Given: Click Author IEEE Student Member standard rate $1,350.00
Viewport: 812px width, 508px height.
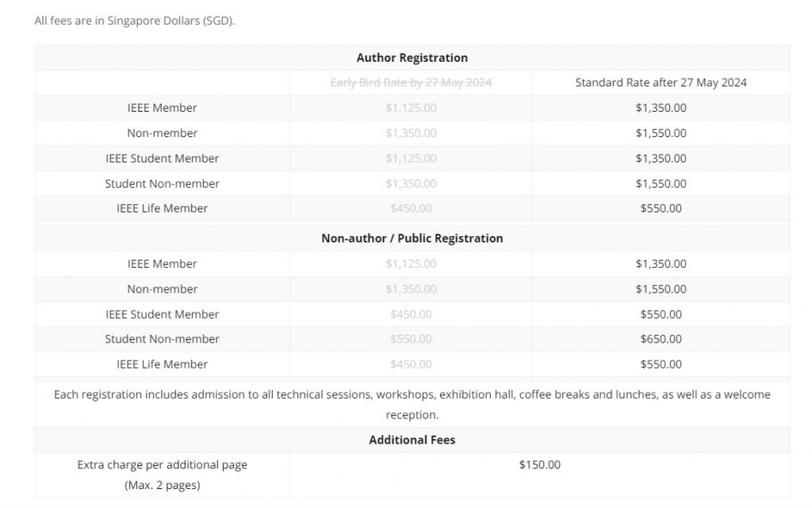Looking at the screenshot, I should [661, 159].
